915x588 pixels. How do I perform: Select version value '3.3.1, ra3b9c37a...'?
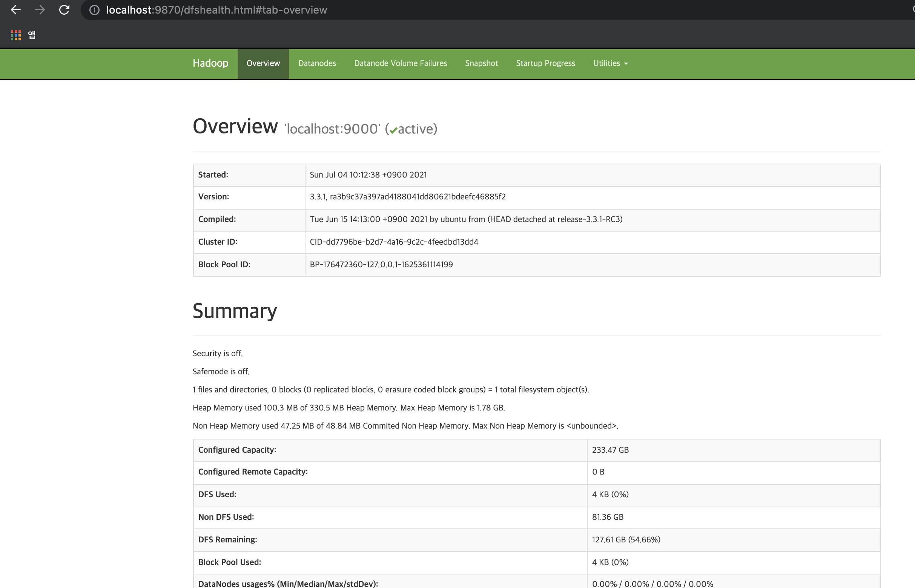point(408,197)
